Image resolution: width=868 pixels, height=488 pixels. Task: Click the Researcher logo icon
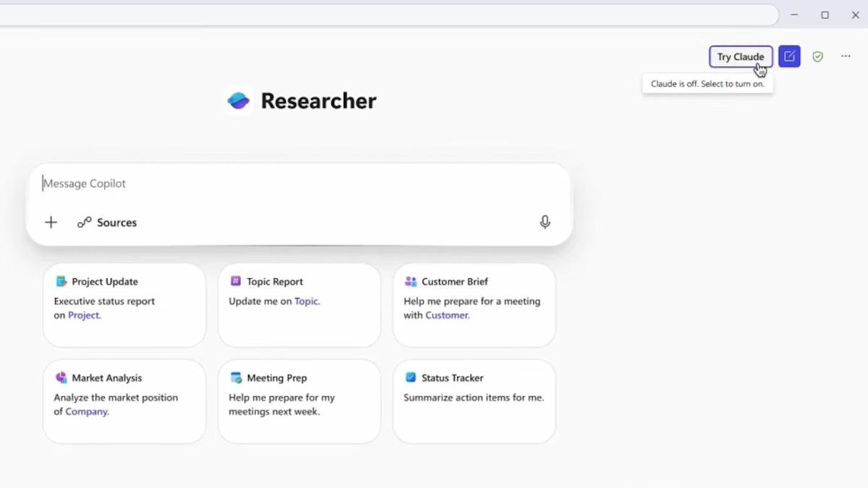click(239, 100)
